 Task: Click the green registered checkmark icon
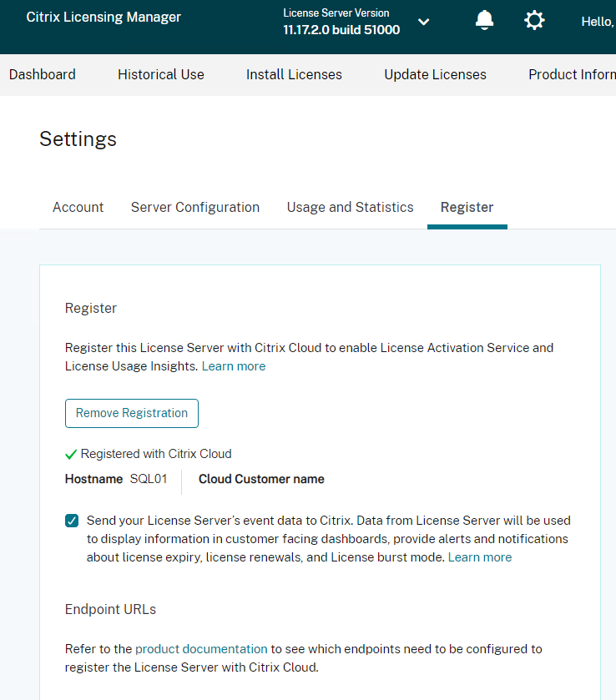[71, 455]
